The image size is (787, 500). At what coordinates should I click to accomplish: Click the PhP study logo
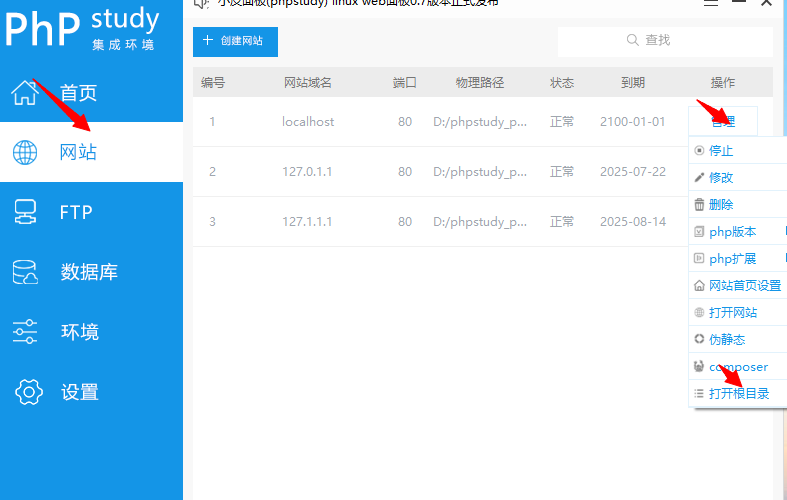point(82,28)
